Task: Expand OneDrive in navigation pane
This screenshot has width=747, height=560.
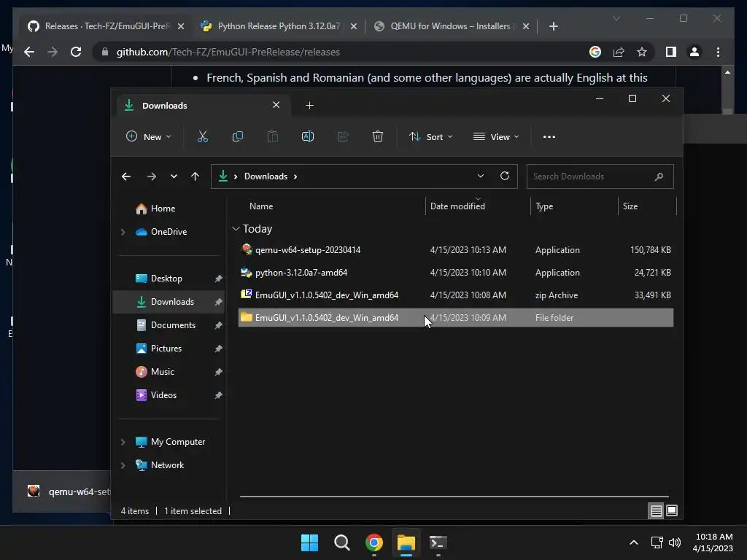Action: point(123,232)
